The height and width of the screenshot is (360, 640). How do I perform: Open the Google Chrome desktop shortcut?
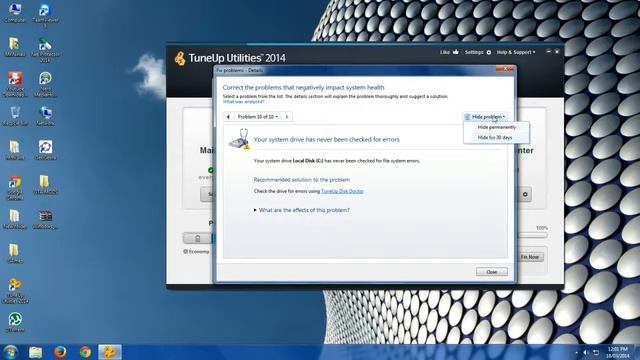pos(15,188)
